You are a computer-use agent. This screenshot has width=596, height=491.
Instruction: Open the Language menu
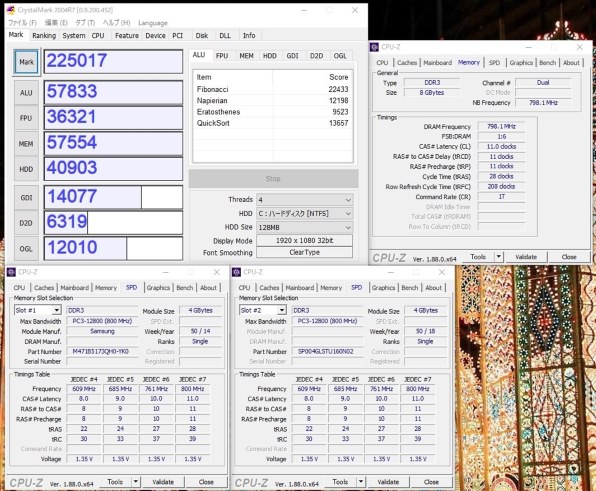[x=153, y=23]
